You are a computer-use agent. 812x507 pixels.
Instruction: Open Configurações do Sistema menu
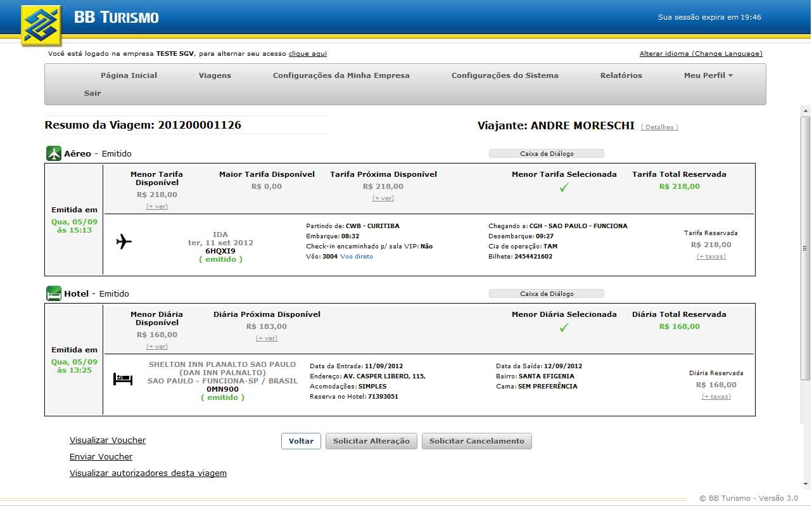(505, 75)
